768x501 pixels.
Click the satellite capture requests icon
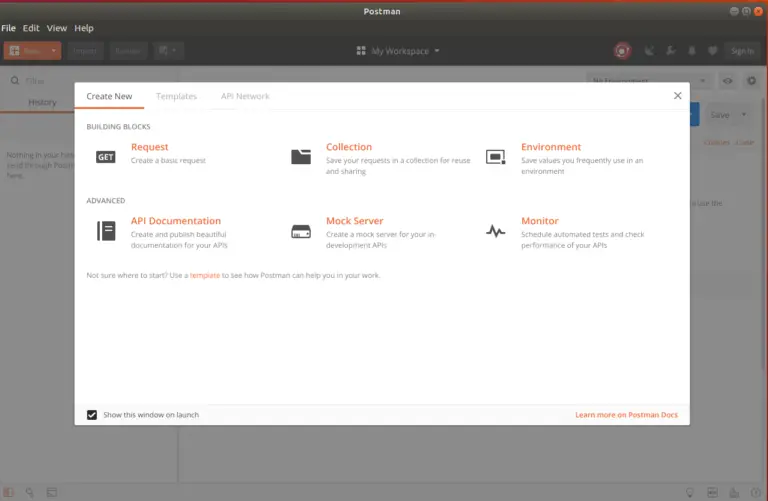pos(649,50)
